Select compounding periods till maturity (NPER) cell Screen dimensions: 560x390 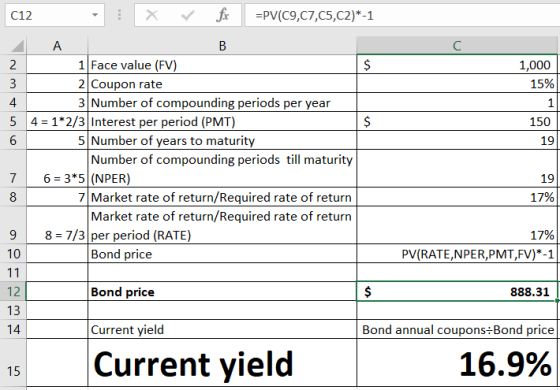[x=222, y=169]
